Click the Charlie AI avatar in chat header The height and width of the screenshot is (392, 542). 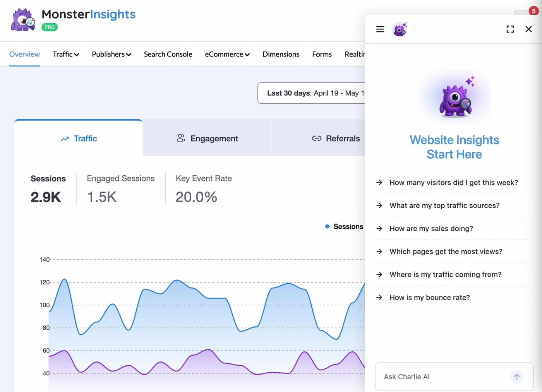click(400, 29)
